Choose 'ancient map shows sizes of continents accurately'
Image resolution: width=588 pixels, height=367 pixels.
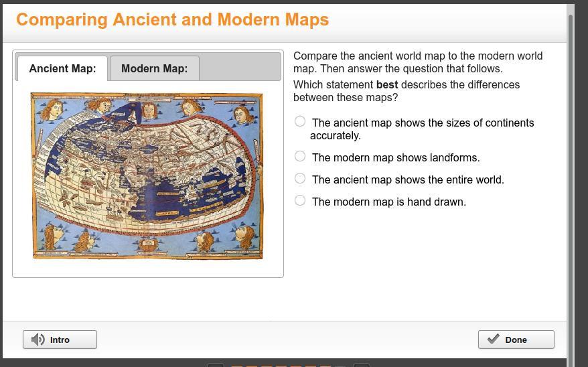pyautogui.click(x=300, y=121)
